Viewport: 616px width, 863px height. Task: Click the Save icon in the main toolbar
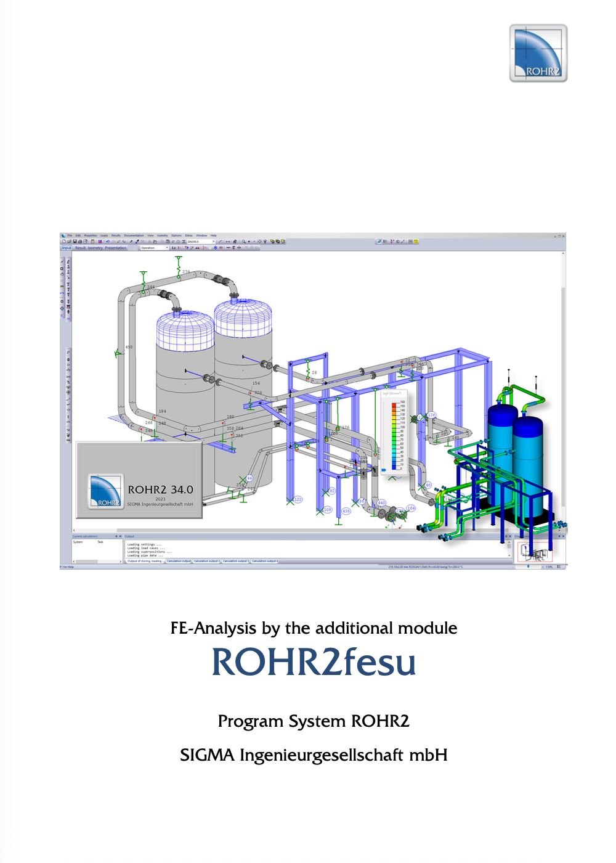point(75,242)
